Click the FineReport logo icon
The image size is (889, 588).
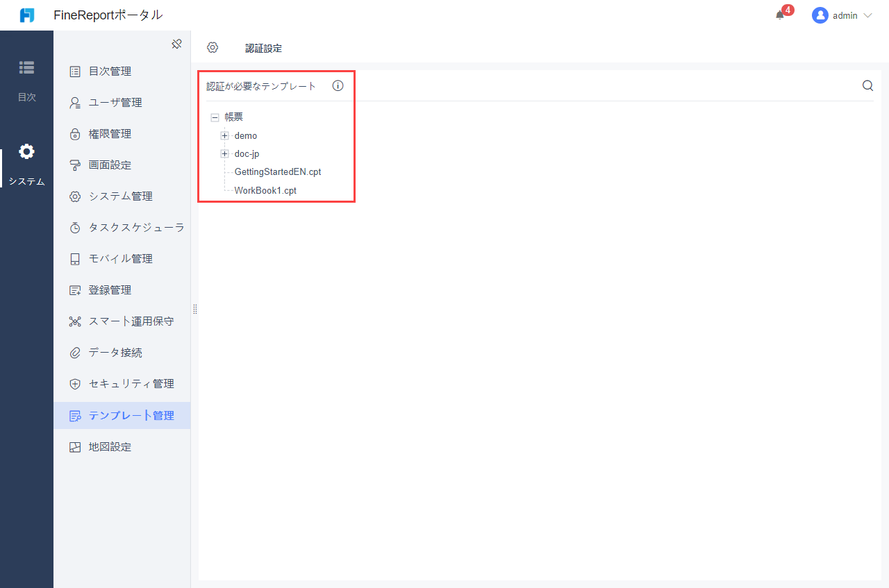click(x=27, y=15)
